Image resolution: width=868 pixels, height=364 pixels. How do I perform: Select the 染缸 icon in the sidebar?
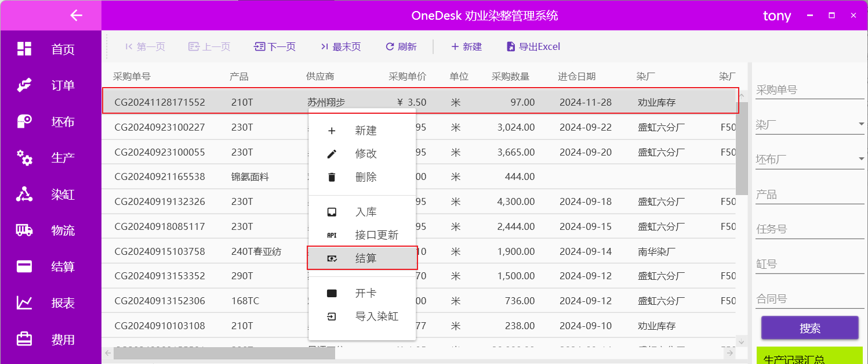pyautogui.click(x=24, y=194)
